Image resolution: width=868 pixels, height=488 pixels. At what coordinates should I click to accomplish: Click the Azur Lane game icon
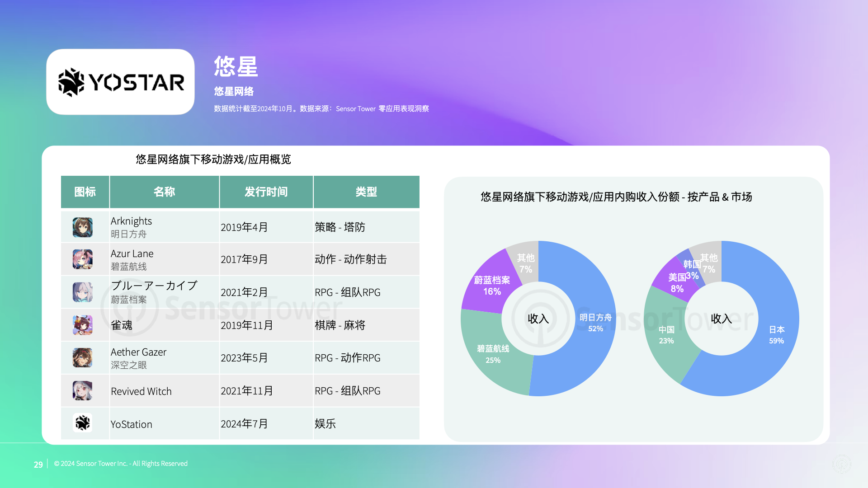coord(83,259)
